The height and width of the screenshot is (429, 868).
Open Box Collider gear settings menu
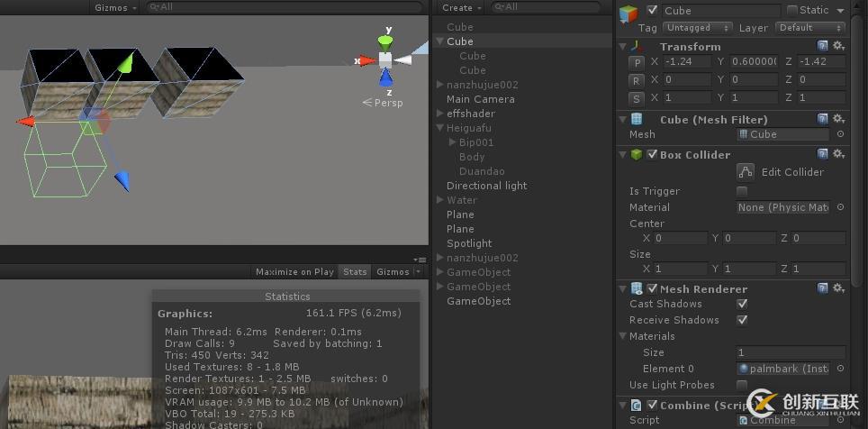click(838, 153)
